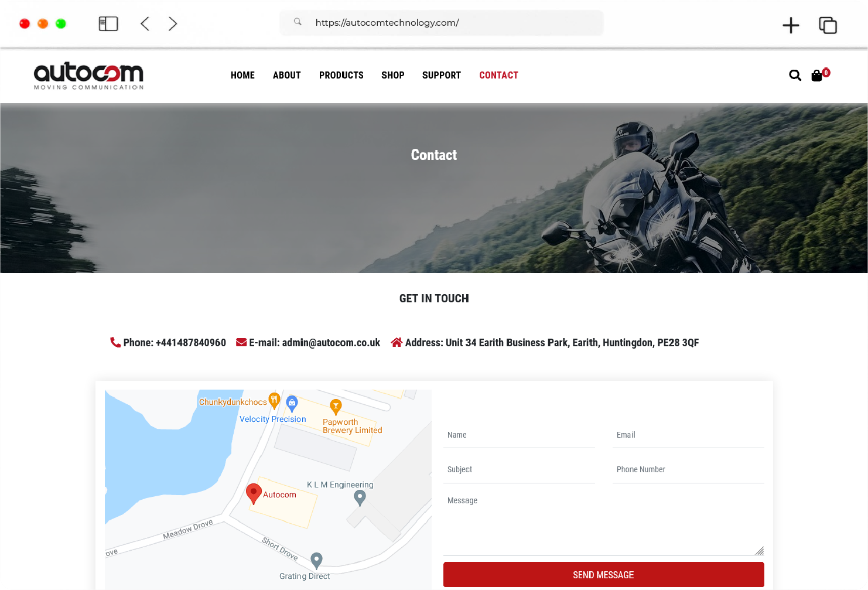The image size is (868, 590).
Task: Navigate to the Support menu item
Action: click(x=441, y=75)
